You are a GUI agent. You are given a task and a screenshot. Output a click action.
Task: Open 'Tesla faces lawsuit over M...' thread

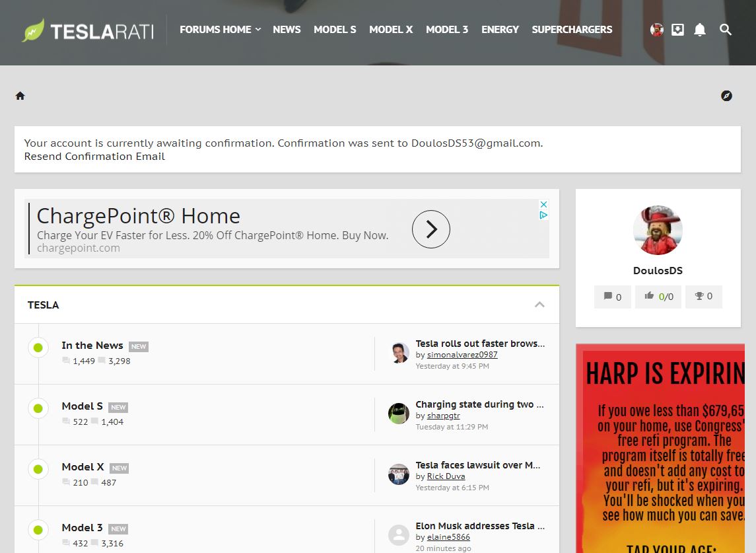(478, 465)
